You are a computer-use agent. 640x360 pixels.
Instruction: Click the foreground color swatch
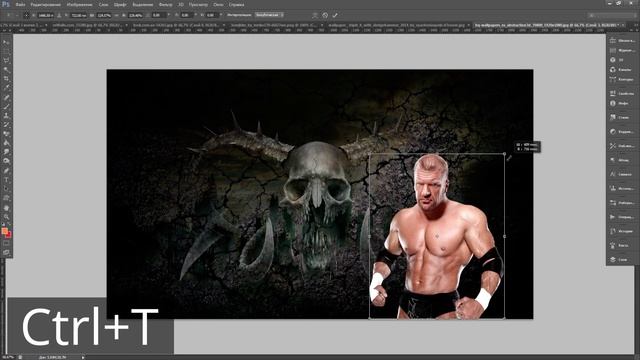[4, 231]
